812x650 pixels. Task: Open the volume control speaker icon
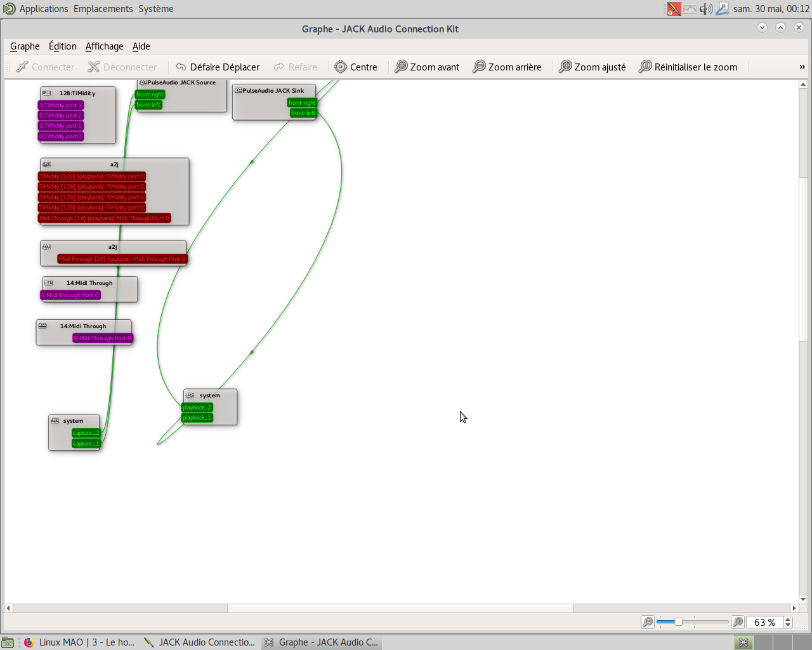pos(706,9)
